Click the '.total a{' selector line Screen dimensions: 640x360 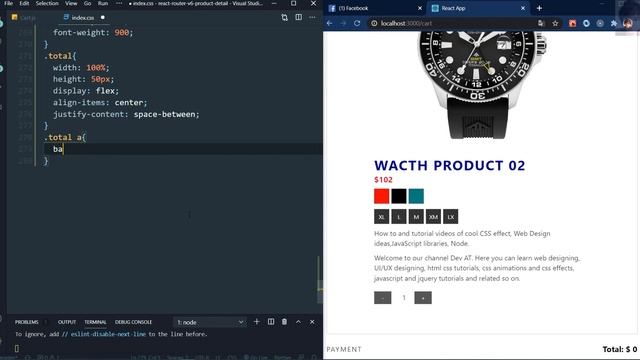pos(65,138)
